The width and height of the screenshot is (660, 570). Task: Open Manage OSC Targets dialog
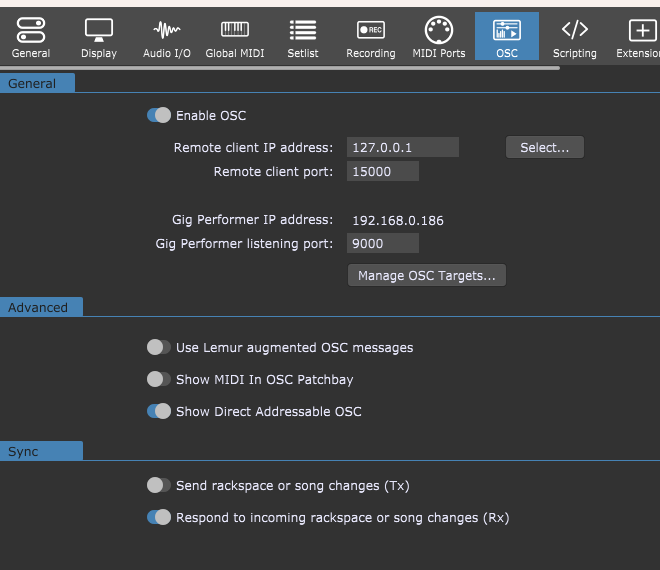click(427, 276)
